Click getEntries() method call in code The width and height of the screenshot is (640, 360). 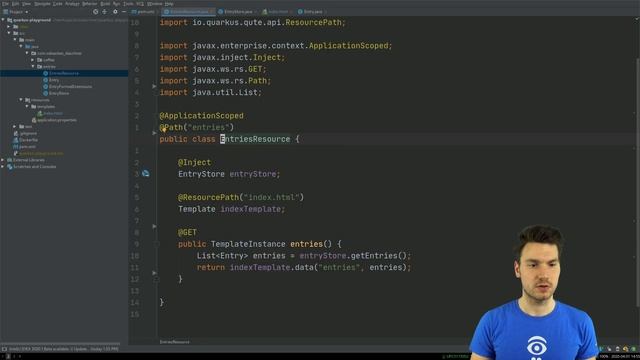point(379,256)
